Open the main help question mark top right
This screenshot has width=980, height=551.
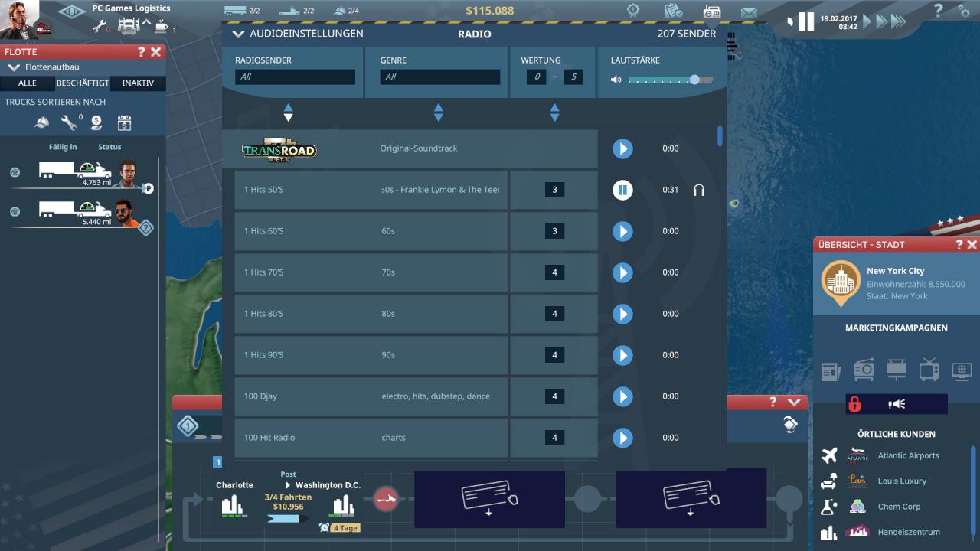[x=938, y=11]
